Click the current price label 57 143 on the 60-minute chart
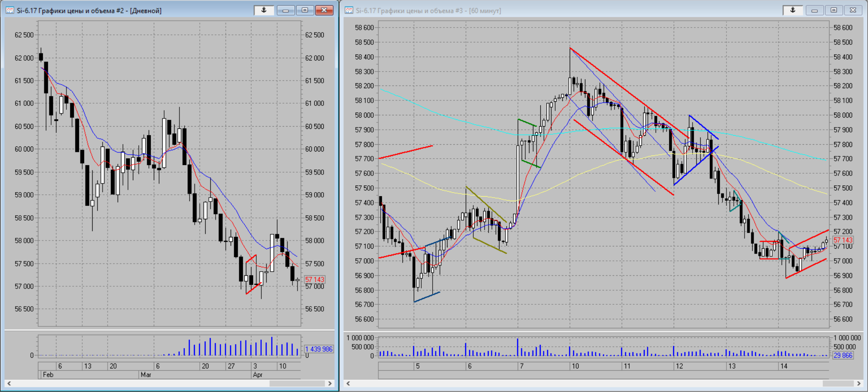The height and width of the screenshot is (392, 868). 843,240
